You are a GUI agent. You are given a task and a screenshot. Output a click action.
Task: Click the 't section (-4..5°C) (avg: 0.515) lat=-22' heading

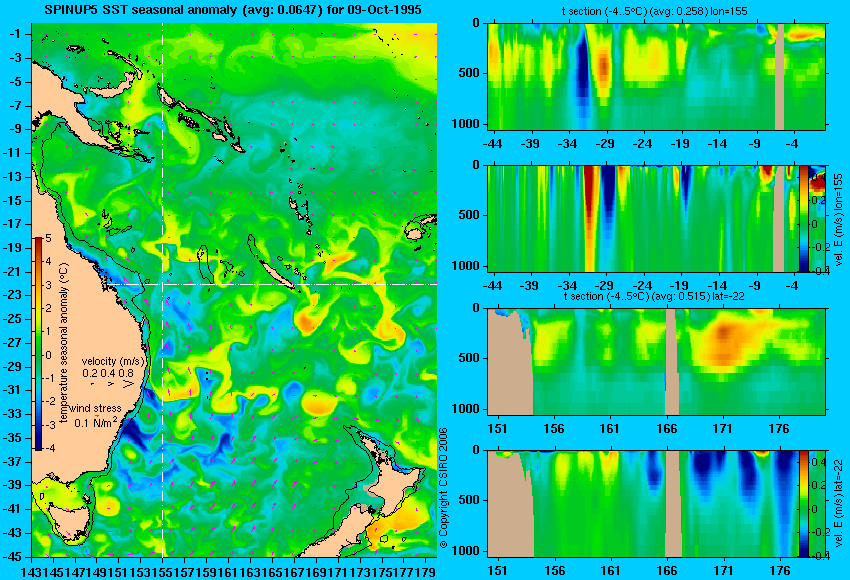(x=654, y=296)
